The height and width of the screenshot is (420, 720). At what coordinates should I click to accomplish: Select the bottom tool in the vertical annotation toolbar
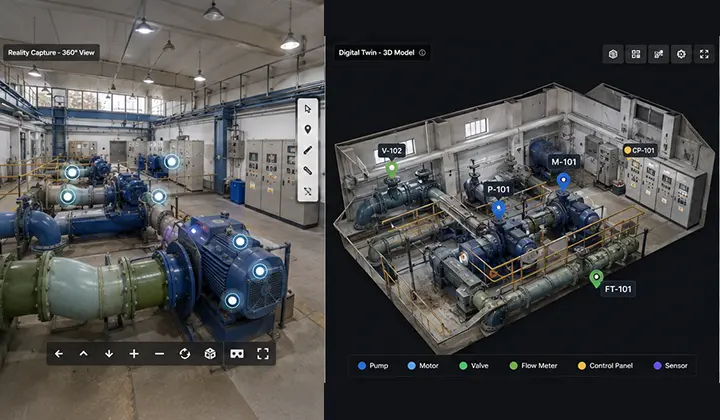point(308,191)
